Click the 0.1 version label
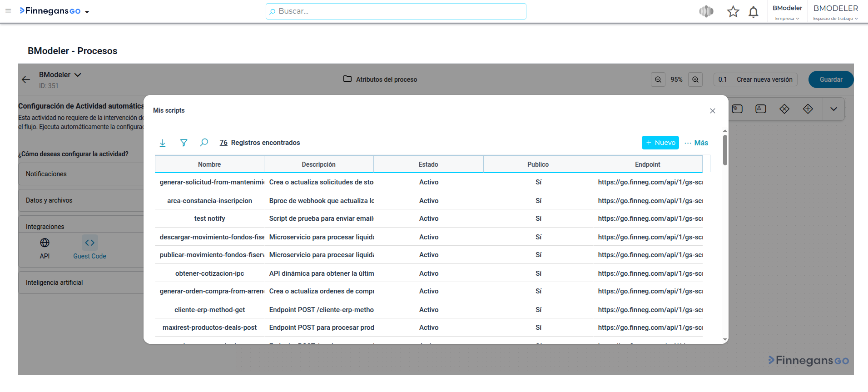The image size is (868, 392). click(x=723, y=79)
